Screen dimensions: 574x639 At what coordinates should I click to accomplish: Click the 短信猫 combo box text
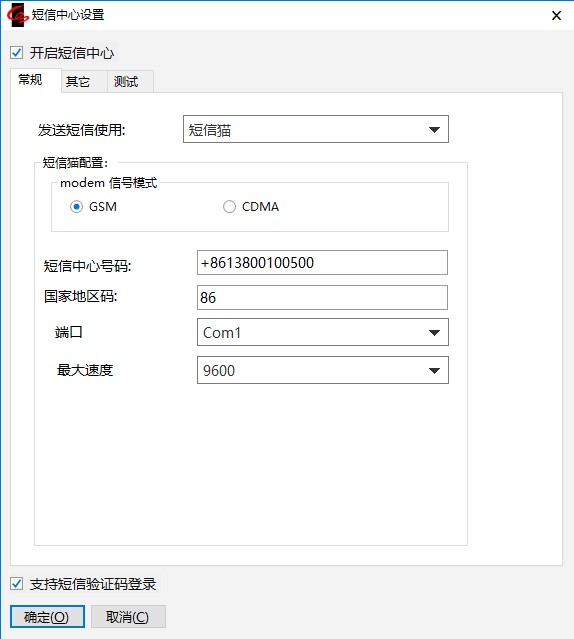(x=210, y=130)
